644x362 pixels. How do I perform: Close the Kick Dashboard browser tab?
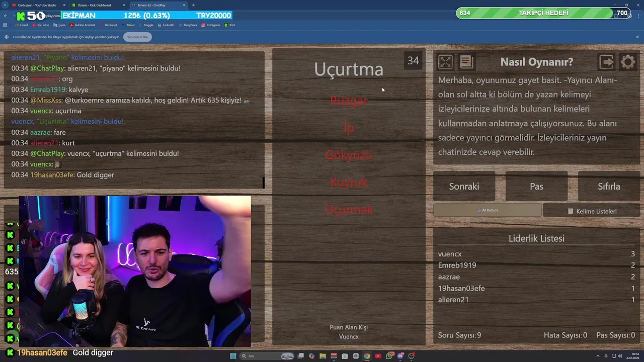coord(124,5)
